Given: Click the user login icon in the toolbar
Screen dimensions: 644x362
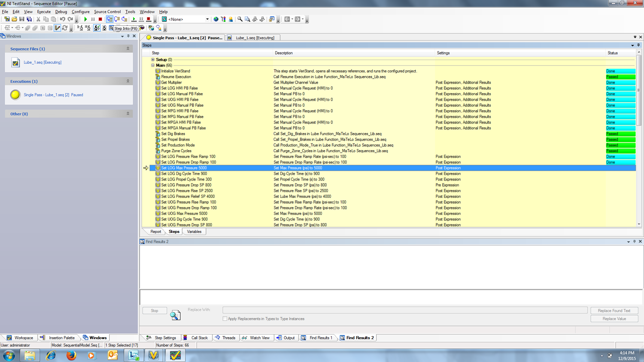Looking at the screenshot, I should pyautogui.click(x=231, y=19).
